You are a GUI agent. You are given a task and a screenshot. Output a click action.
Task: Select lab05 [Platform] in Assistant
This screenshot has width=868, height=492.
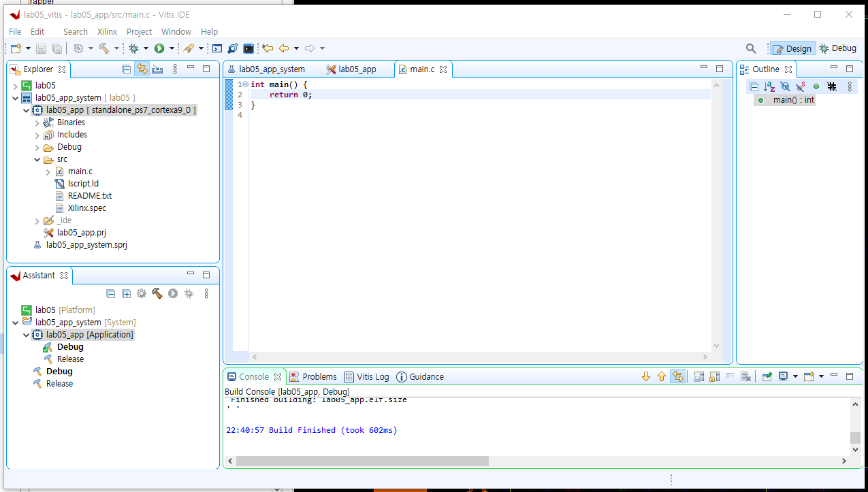(x=65, y=310)
